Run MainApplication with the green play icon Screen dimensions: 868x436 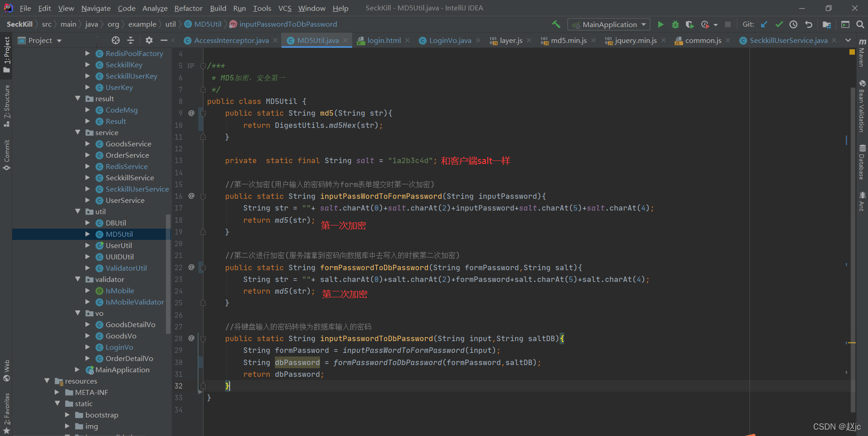coord(660,24)
